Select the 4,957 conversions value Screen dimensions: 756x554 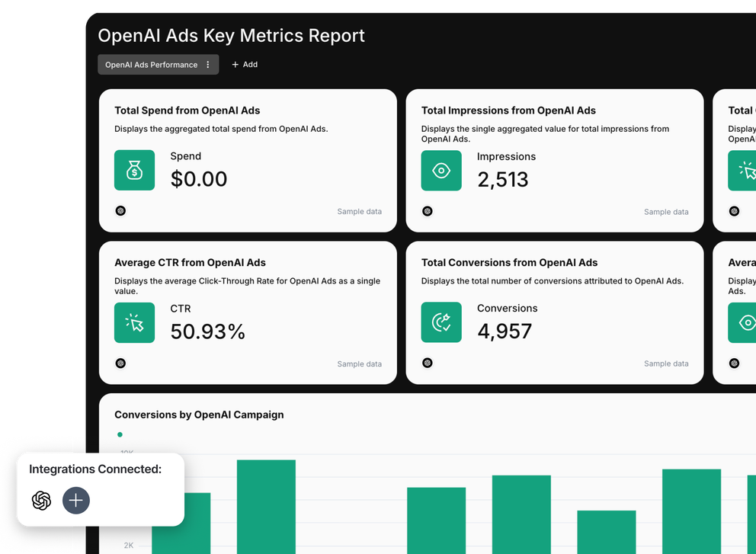505,331
